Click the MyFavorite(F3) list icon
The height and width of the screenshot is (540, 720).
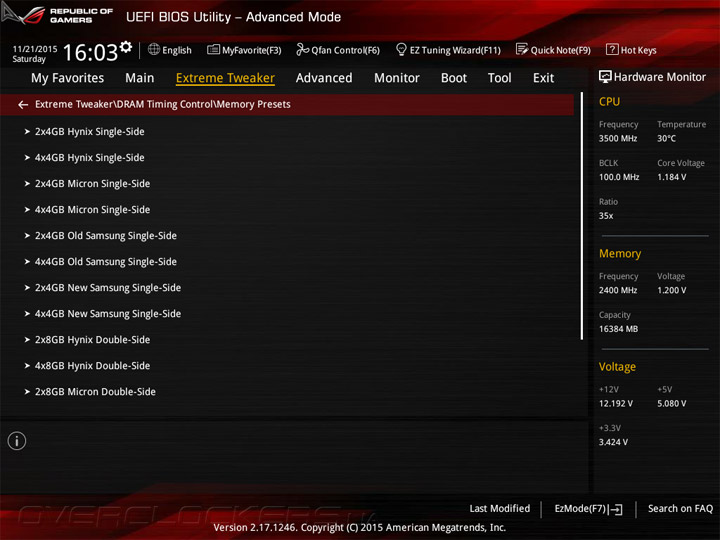point(213,50)
